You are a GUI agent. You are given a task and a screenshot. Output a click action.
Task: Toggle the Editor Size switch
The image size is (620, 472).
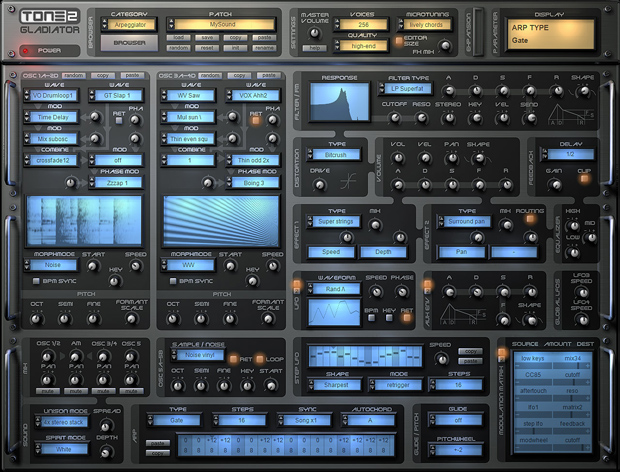pos(397,40)
